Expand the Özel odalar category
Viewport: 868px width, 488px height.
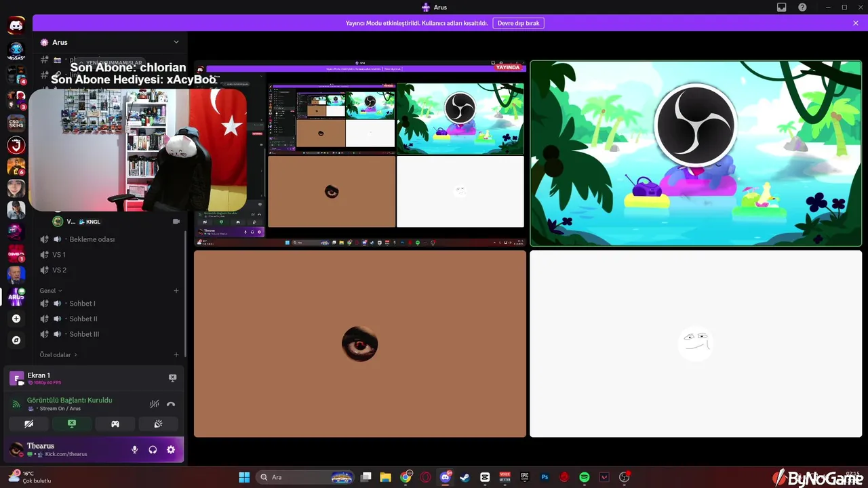[58, 354]
